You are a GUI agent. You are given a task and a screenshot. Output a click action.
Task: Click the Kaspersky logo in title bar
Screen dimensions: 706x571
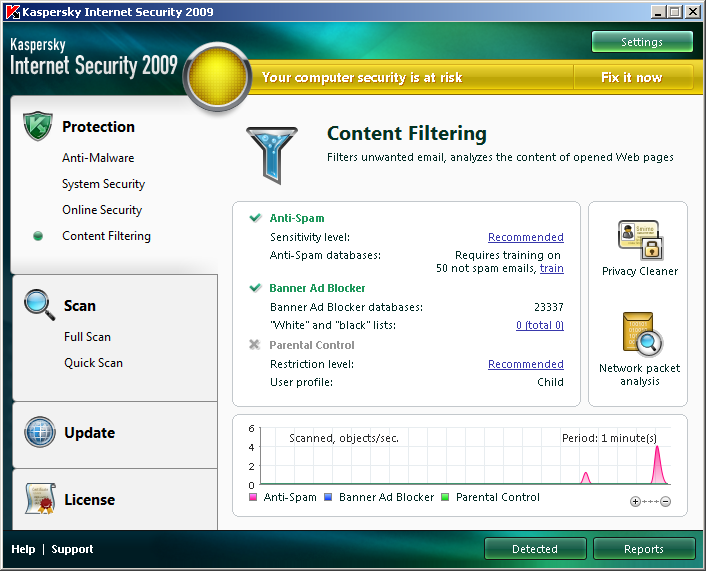coord(13,12)
